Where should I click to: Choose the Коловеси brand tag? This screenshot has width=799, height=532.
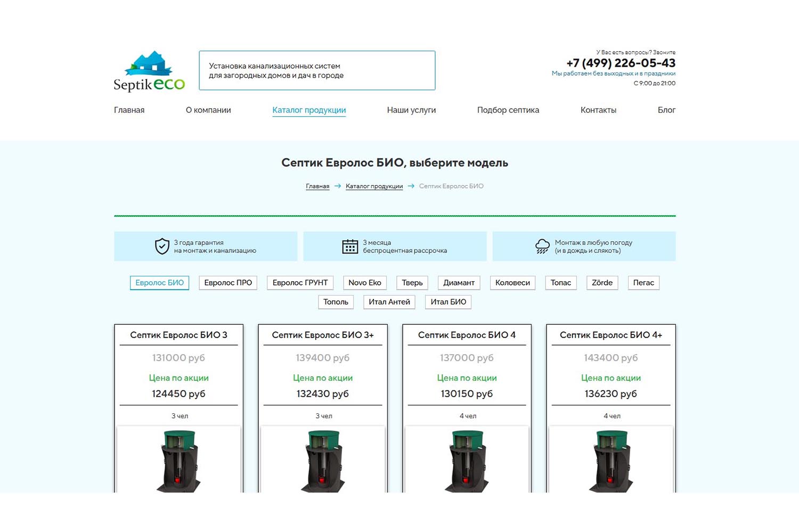point(512,283)
